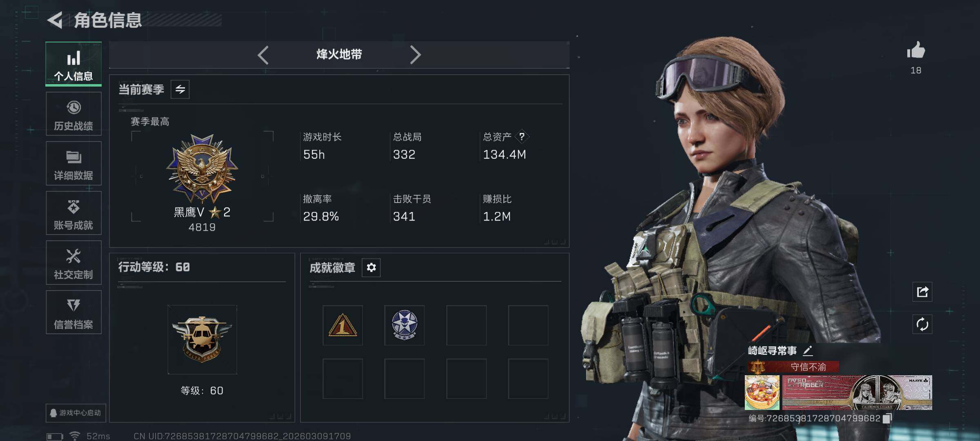Open the 总资产 question mark help

[521, 136]
